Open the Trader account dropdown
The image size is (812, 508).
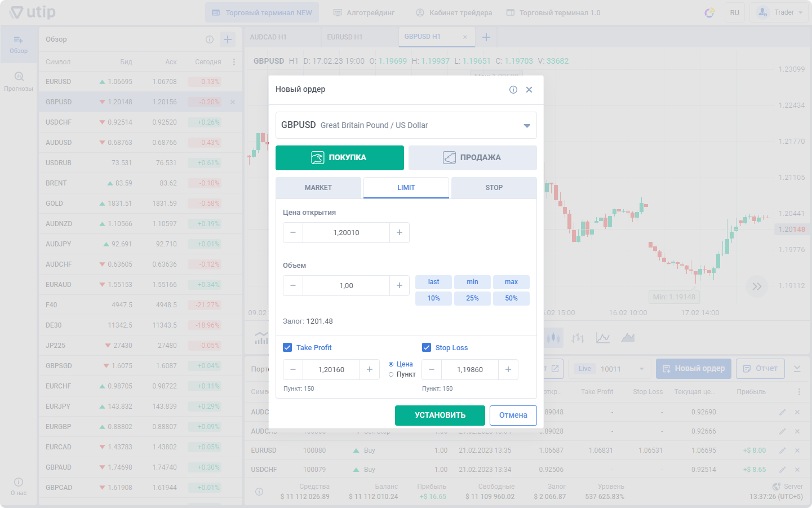click(x=779, y=12)
